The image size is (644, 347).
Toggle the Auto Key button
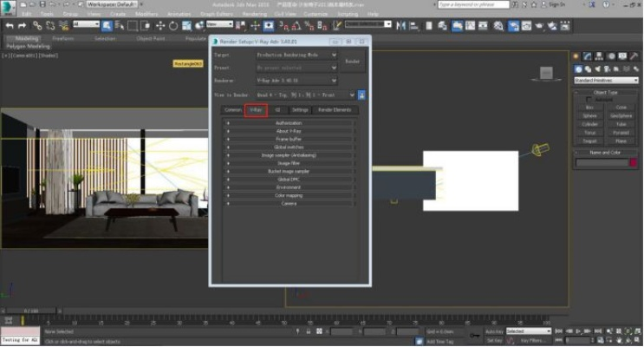(494, 331)
